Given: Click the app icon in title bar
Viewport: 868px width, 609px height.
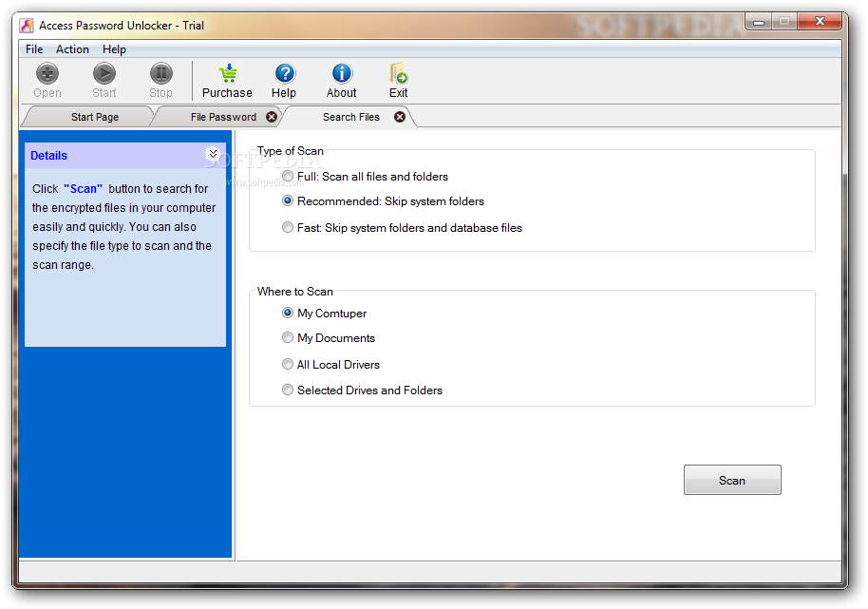Looking at the screenshot, I should [27, 26].
